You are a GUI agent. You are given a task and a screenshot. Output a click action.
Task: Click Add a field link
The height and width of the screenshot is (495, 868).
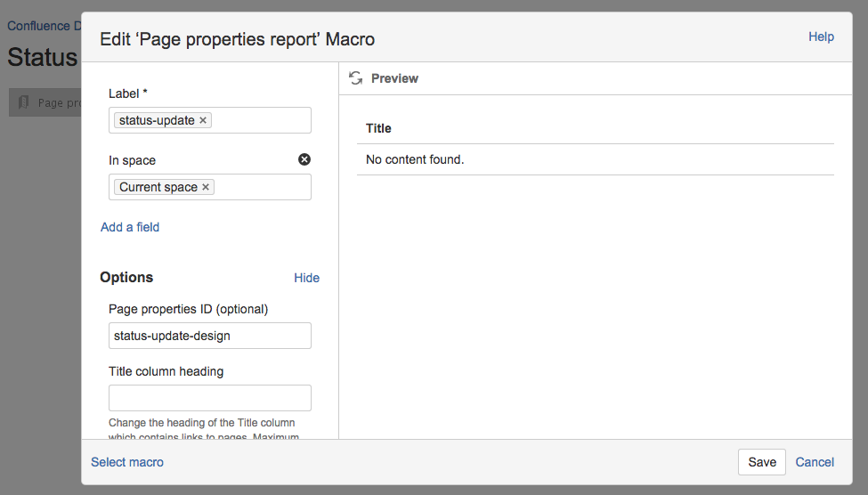[130, 227]
